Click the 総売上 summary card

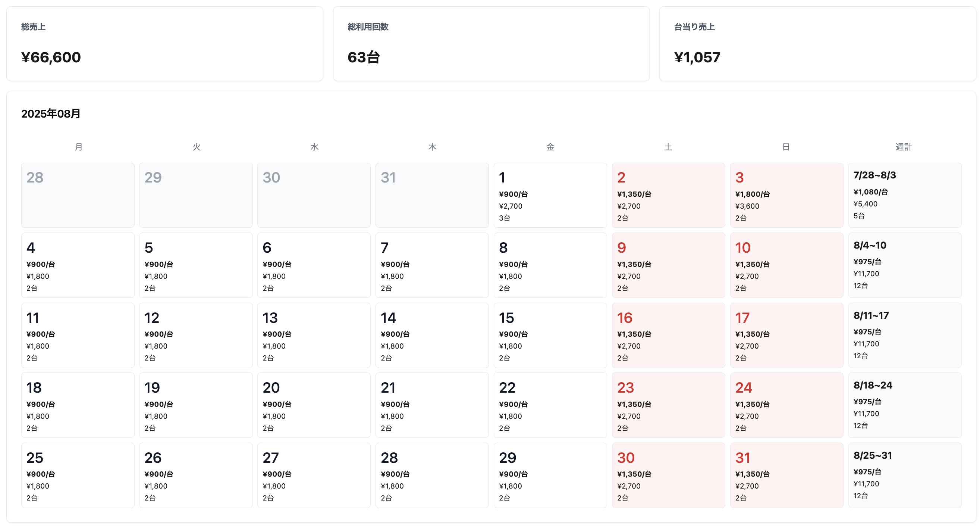click(164, 43)
